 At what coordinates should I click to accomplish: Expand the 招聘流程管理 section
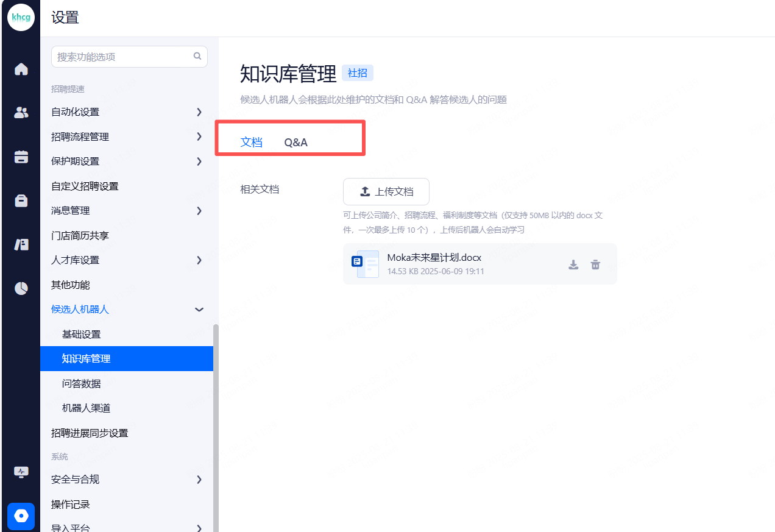pos(199,137)
